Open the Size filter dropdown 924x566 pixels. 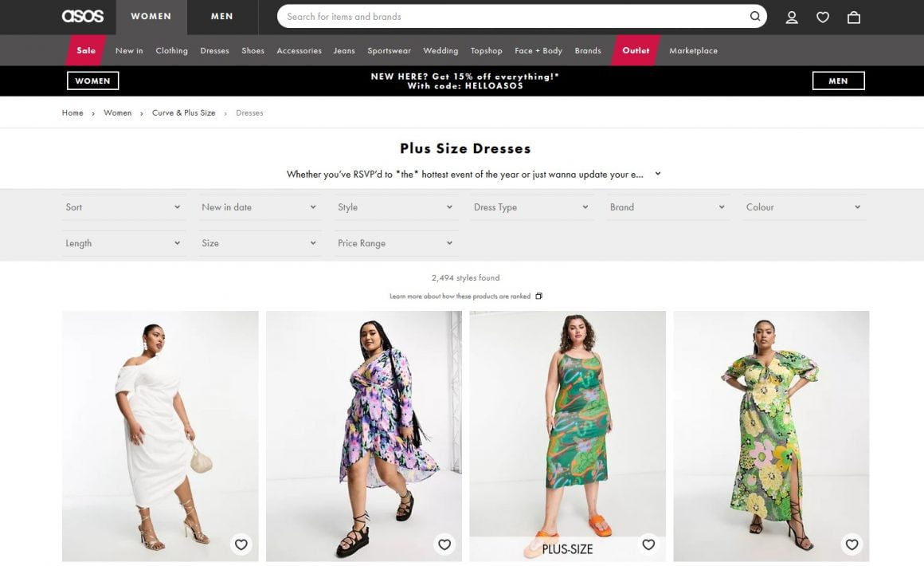point(260,243)
